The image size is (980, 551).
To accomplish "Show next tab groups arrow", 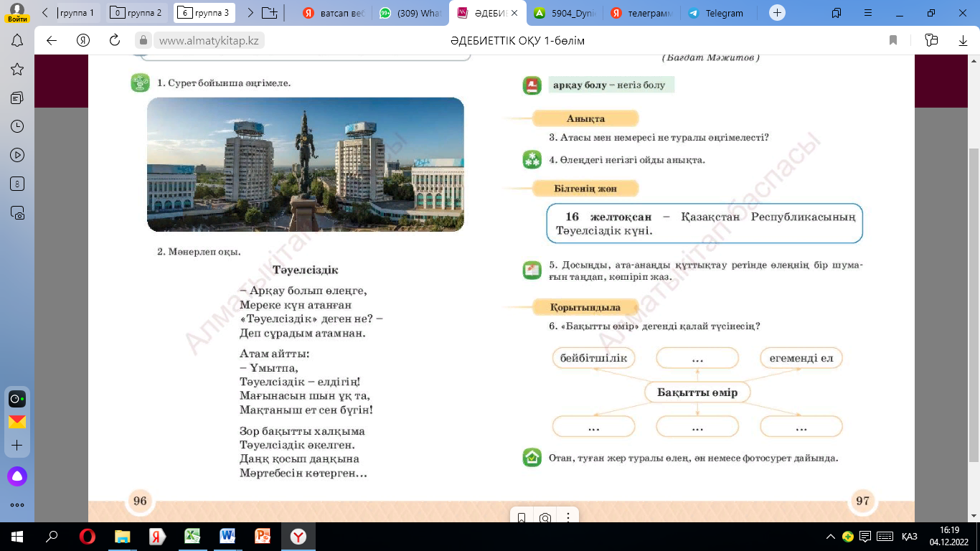I will pos(250,13).
